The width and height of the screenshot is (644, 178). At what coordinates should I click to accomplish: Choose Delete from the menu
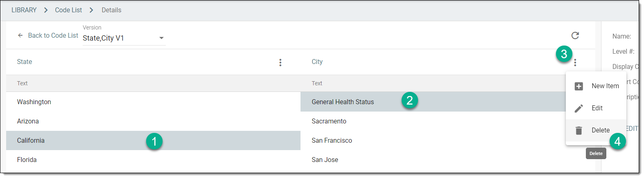596,130
